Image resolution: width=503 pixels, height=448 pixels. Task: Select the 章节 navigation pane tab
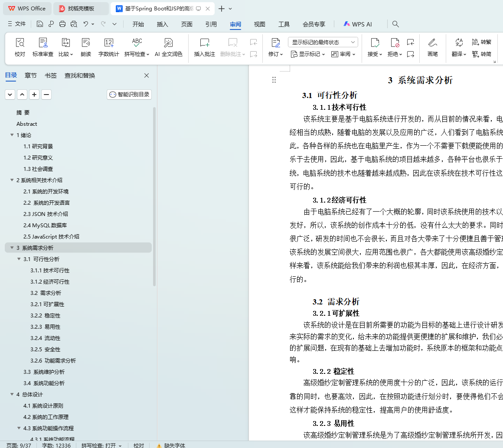tap(30, 75)
